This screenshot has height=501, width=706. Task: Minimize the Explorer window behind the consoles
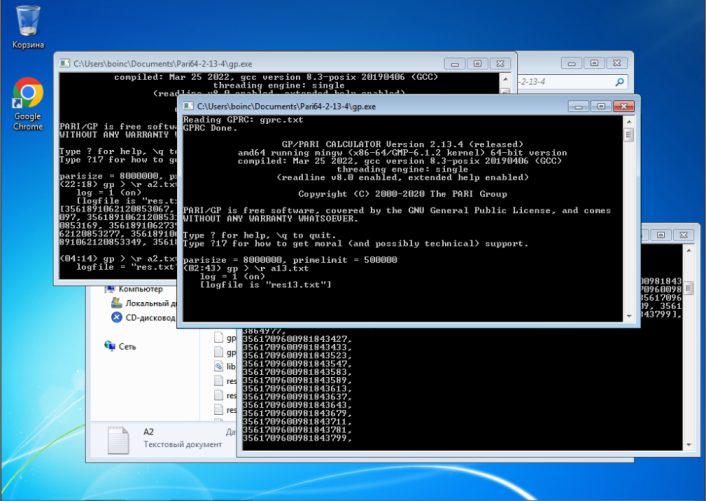pos(572,63)
